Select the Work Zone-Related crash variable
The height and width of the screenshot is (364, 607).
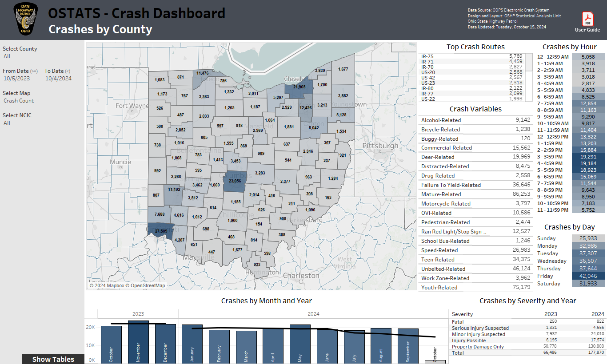click(475, 278)
